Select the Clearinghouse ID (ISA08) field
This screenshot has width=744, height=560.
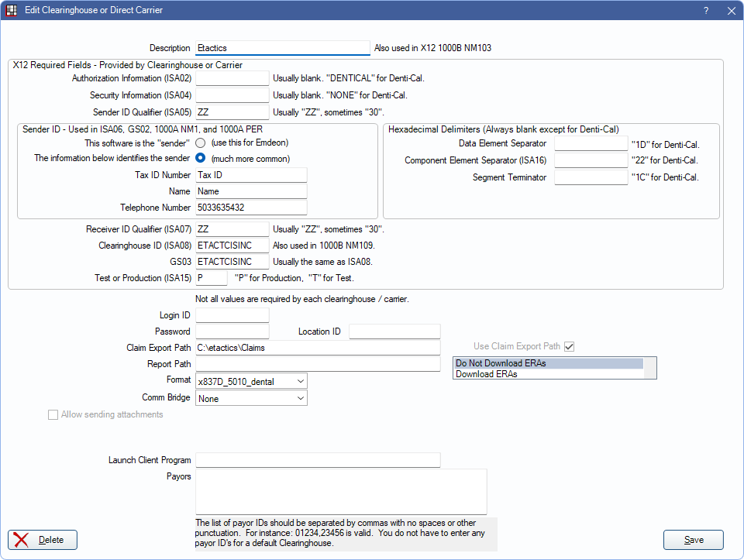(x=232, y=246)
